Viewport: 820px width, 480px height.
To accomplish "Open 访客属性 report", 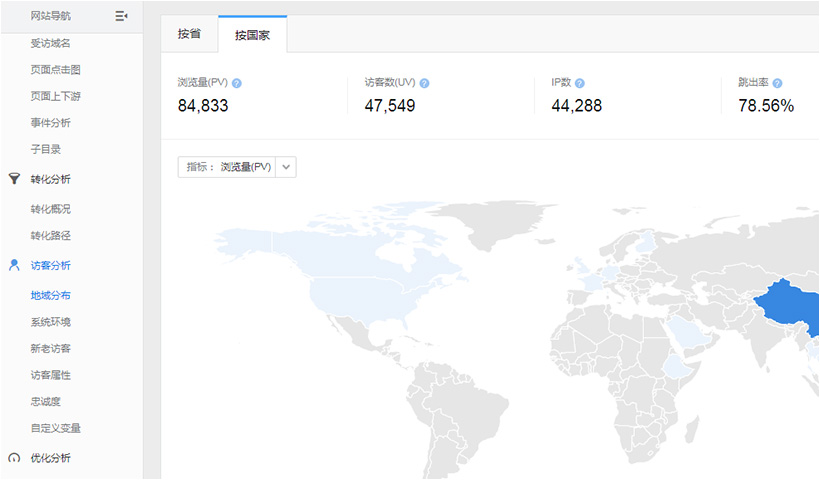I will coord(51,375).
